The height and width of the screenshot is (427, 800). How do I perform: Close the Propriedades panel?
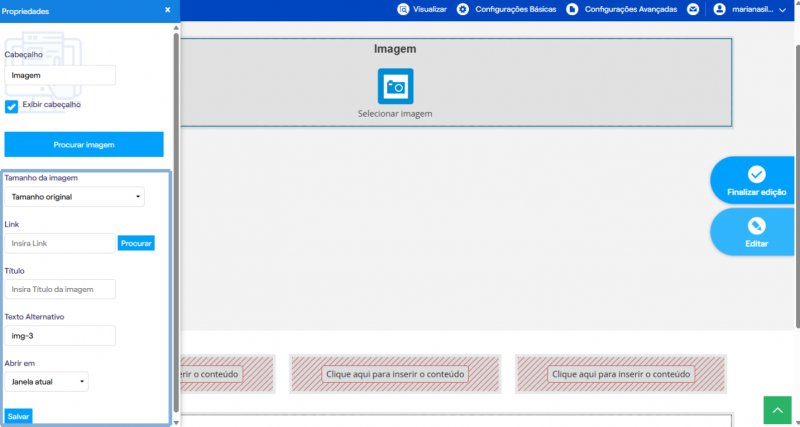pos(167,10)
